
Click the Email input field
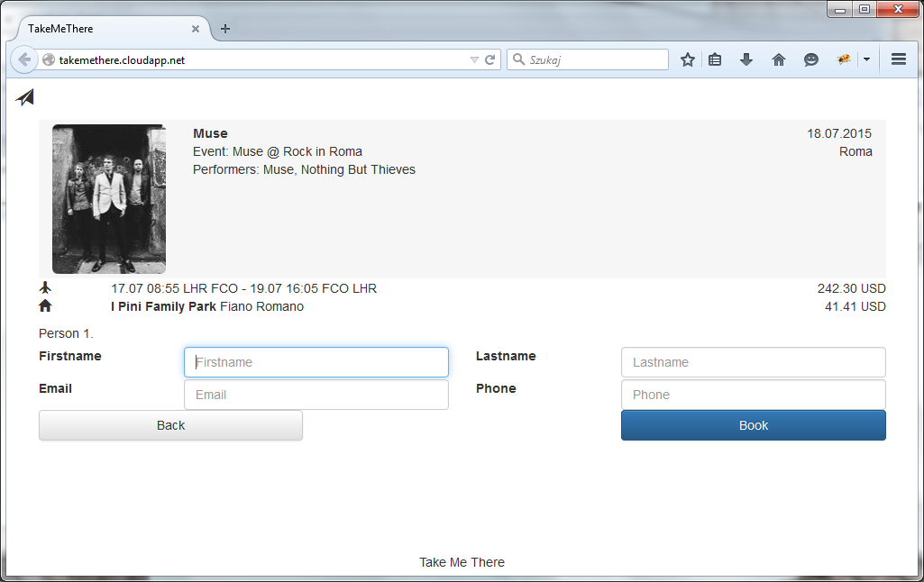(x=316, y=395)
